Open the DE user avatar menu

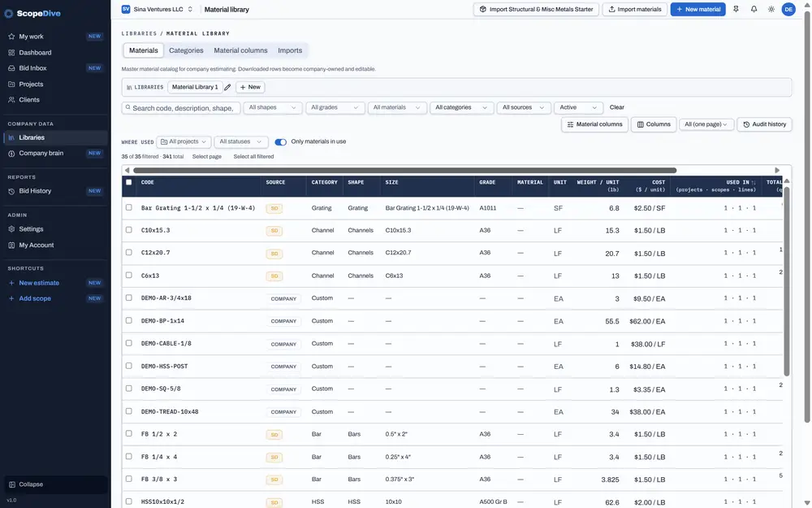pos(788,9)
